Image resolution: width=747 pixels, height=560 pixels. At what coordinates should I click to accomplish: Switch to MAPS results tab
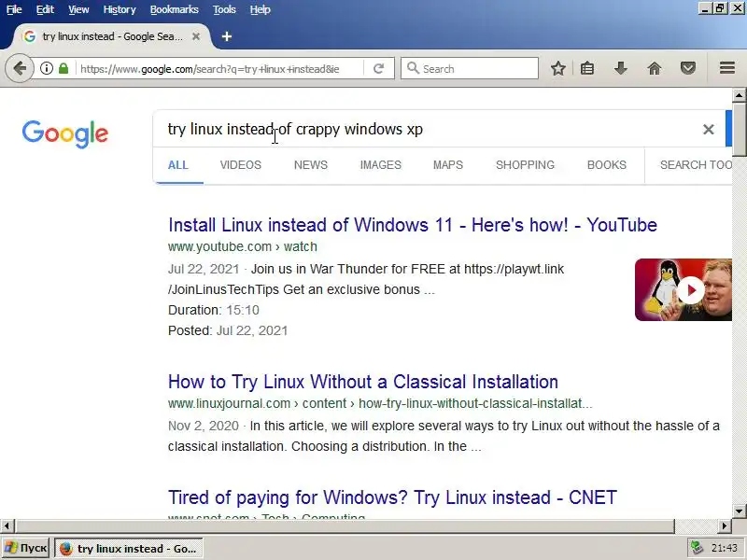448,165
